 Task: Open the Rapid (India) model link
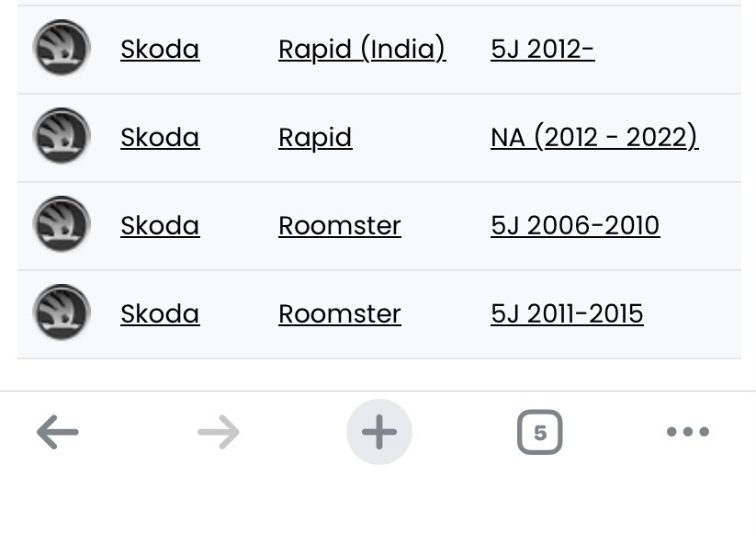coord(362,49)
